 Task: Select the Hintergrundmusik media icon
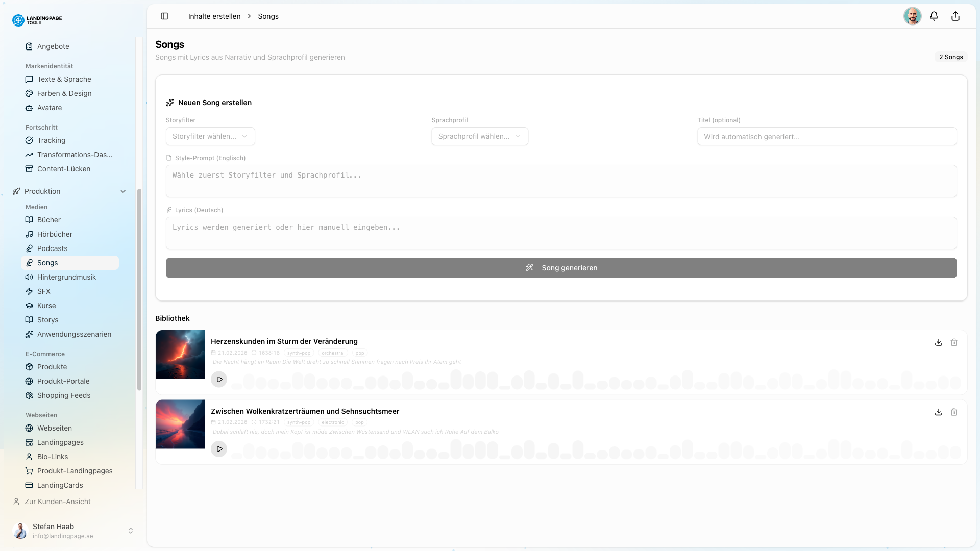[30, 277]
